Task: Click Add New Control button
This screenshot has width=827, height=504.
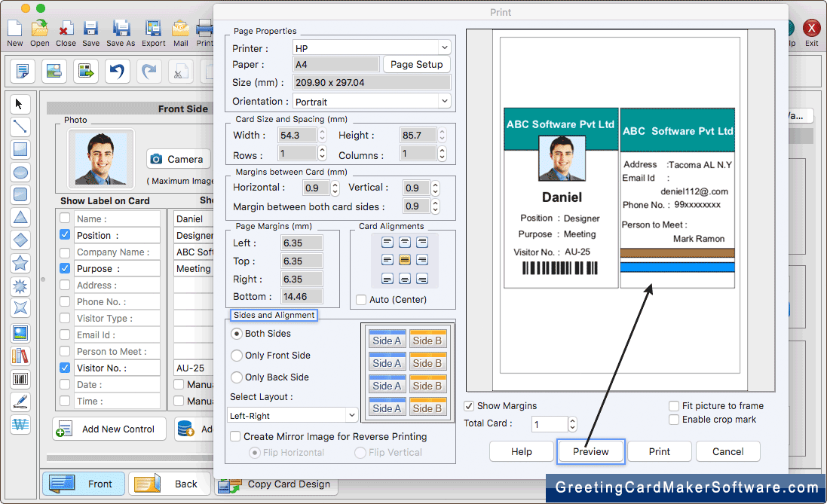Action: coord(109,429)
